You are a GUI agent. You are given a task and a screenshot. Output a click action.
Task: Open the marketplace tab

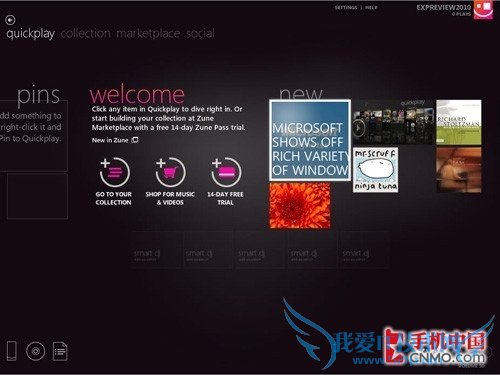(148, 33)
